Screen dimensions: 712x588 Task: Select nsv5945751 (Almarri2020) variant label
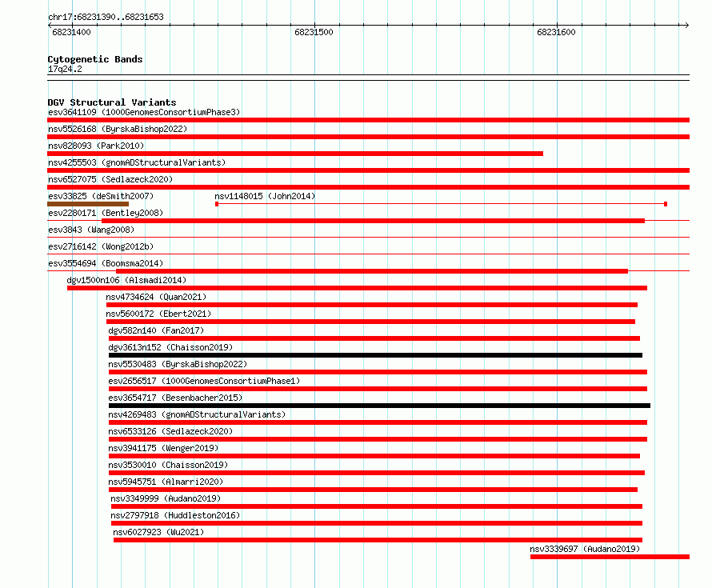[166, 482]
